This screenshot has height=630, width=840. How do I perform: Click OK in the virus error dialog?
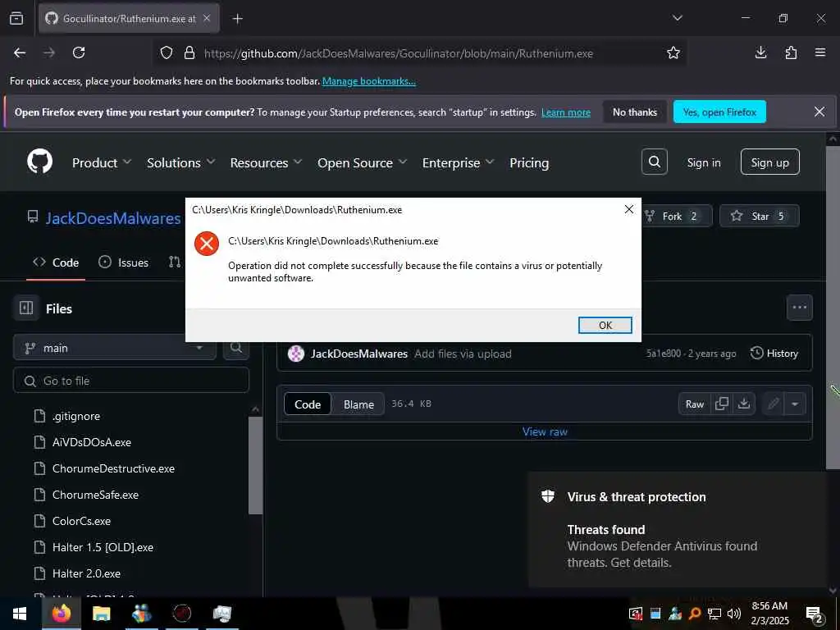[605, 325]
